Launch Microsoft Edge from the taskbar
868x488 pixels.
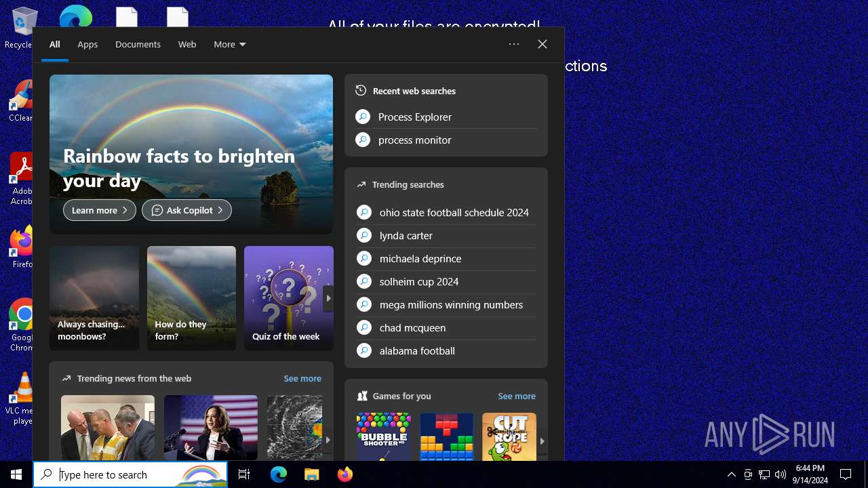279,474
